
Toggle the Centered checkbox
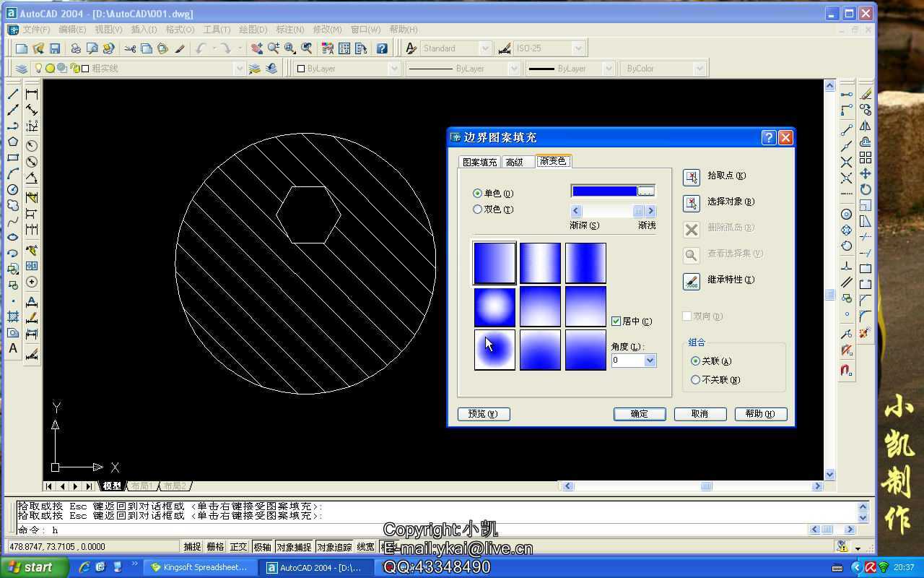coord(616,321)
